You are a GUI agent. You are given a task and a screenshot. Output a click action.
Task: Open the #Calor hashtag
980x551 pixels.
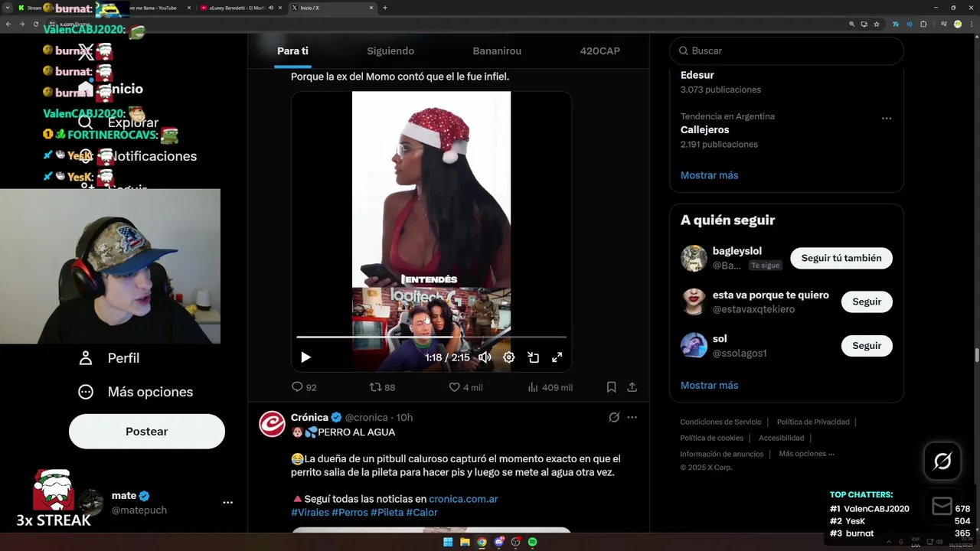pyautogui.click(x=422, y=512)
